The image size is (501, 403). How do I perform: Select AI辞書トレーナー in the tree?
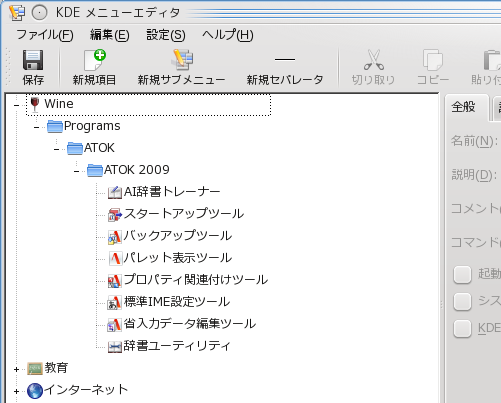tap(172, 192)
